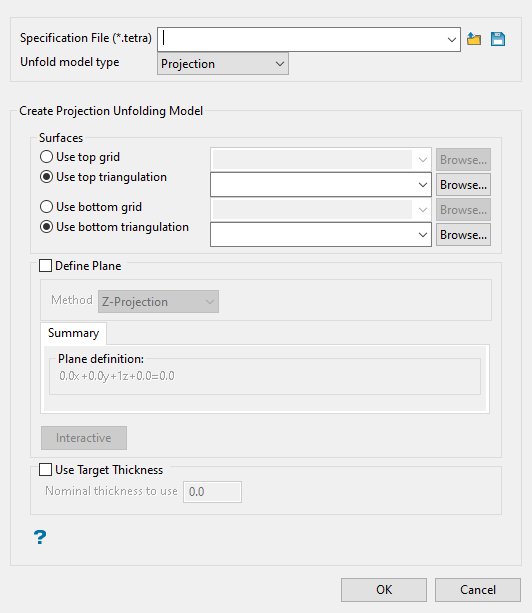Click the save specification file disk icon
Image resolution: width=532 pixels, height=613 pixels.
pos(498,39)
